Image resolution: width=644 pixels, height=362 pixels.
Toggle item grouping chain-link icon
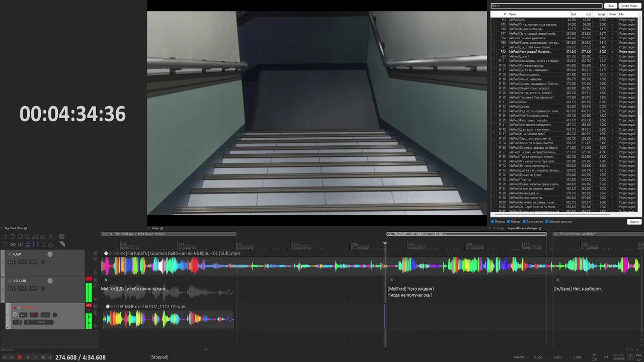pos(13,244)
